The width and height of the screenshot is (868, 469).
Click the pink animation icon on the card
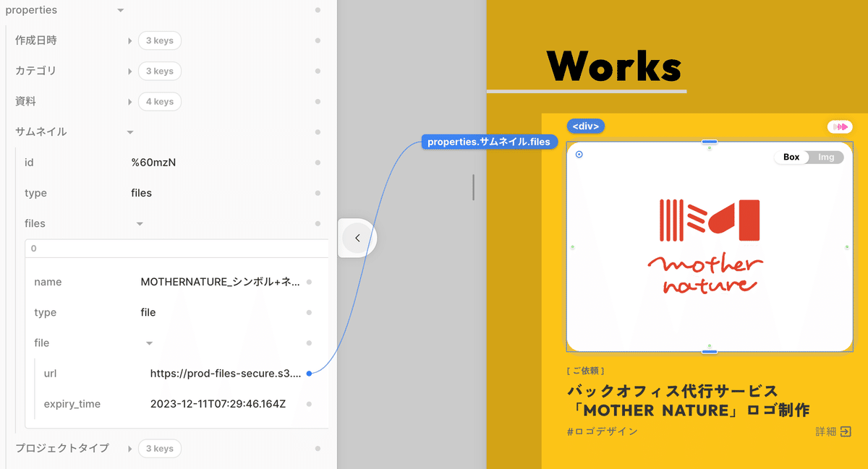(840, 126)
